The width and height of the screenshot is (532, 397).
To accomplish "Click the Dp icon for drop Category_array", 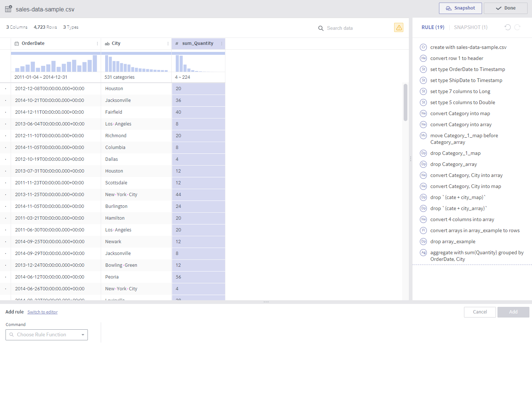I will (x=424, y=164).
